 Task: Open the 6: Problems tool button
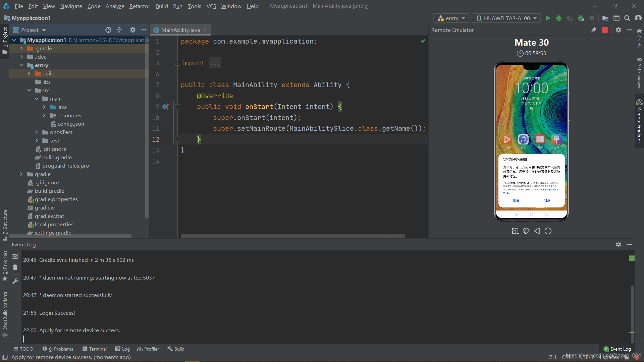[58, 349]
